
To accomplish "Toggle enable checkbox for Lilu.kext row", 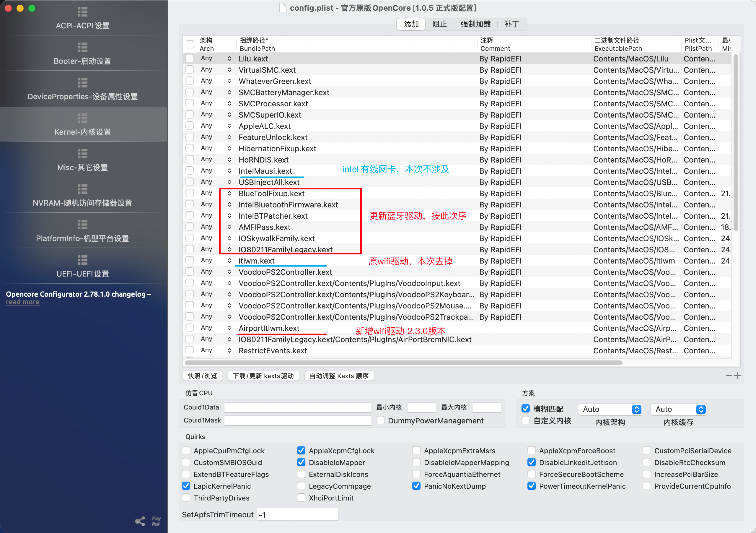I will (x=189, y=58).
